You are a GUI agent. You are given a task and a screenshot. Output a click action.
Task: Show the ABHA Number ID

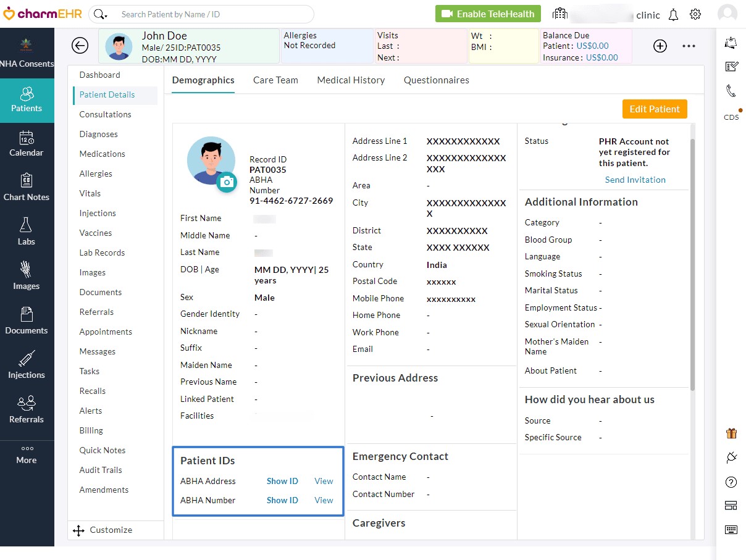point(282,500)
